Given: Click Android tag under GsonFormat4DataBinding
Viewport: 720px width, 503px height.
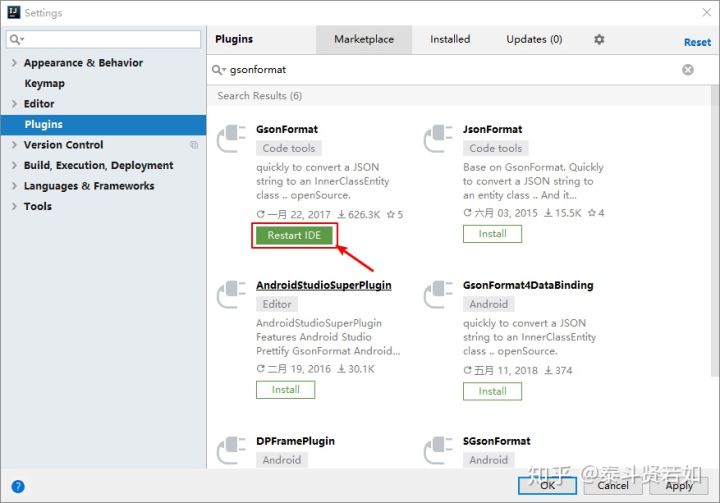Looking at the screenshot, I should click(489, 304).
